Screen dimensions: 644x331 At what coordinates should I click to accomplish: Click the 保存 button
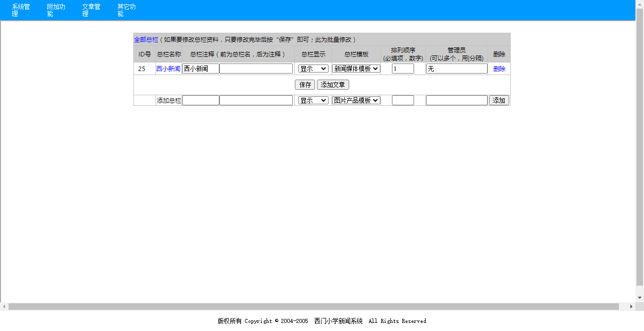305,85
